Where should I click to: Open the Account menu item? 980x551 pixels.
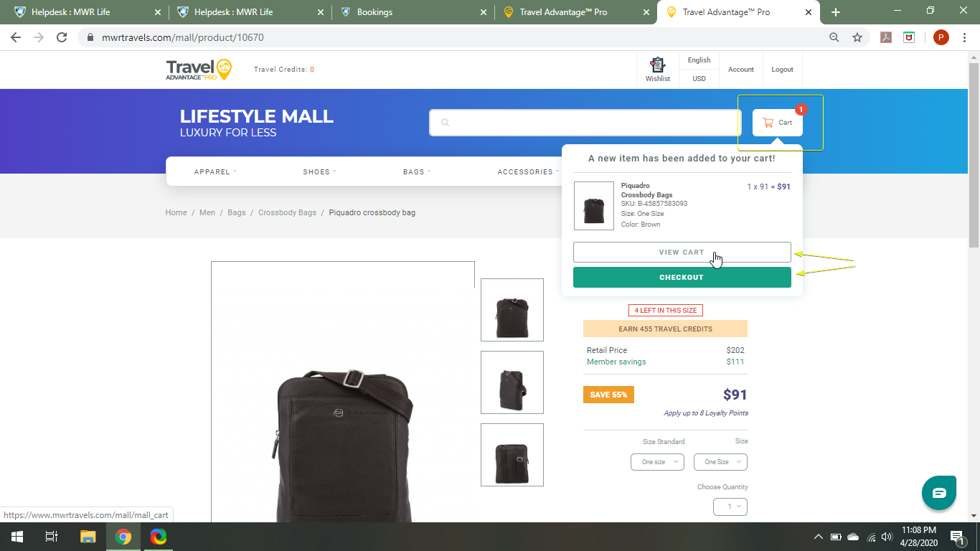pyautogui.click(x=741, y=70)
